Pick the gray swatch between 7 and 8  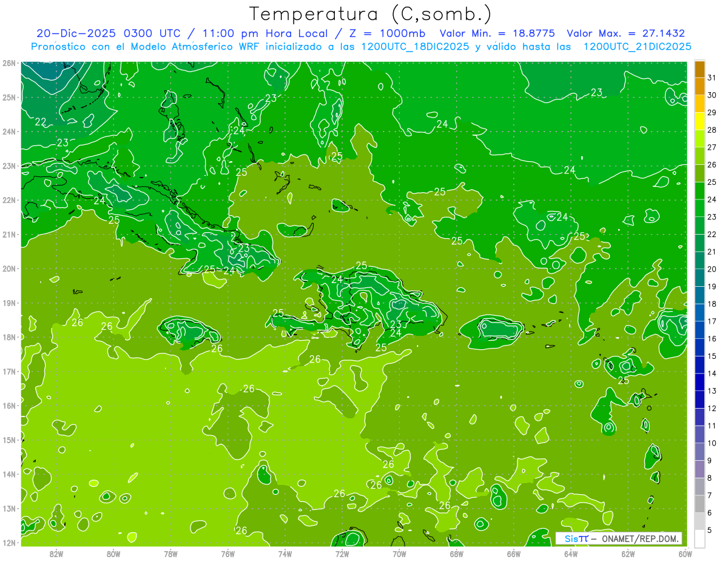pyautogui.click(x=699, y=486)
